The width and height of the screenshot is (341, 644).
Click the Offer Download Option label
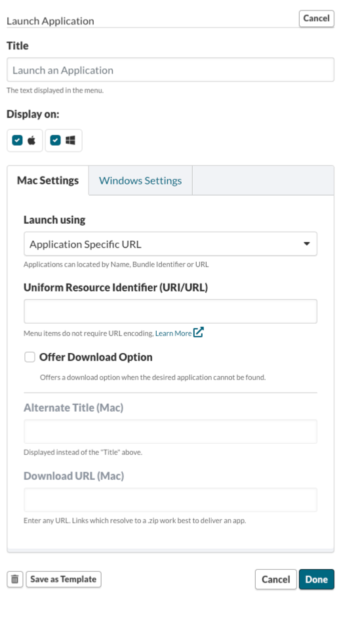pos(96,357)
